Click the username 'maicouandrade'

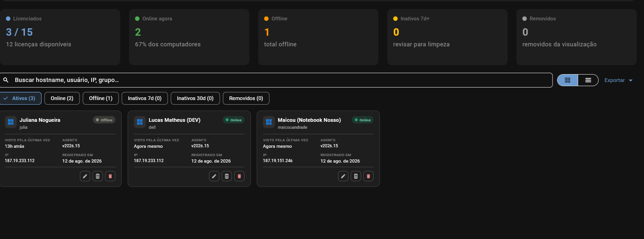pos(292,127)
